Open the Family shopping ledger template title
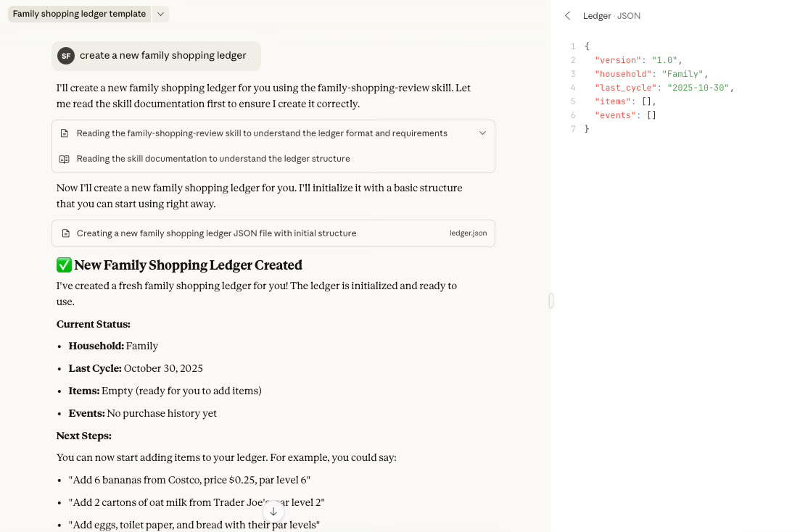800x532 pixels. click(x=80, y=14)
